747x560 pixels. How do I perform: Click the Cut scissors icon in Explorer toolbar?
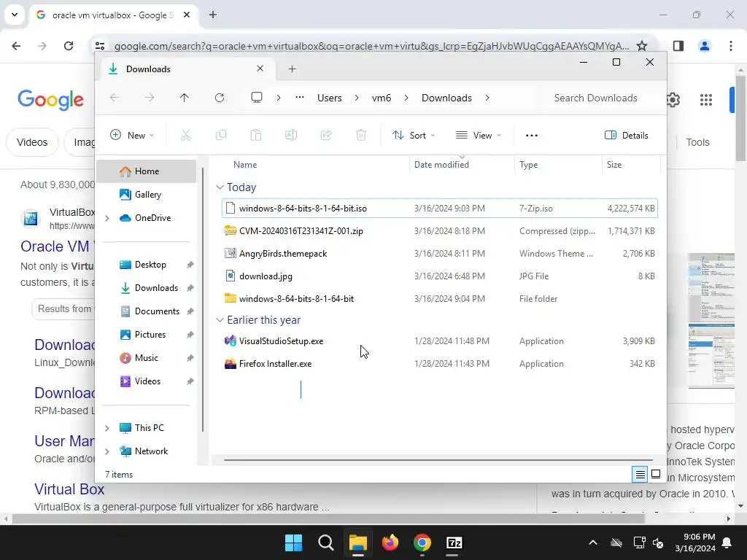[x=186, y=135]
